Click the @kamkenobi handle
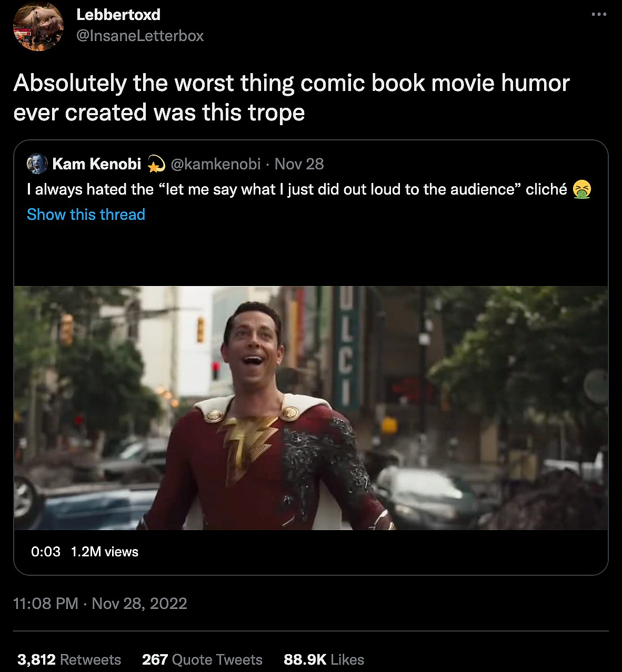Viewport: 622px width, 672px height. [x=215, y=164]
